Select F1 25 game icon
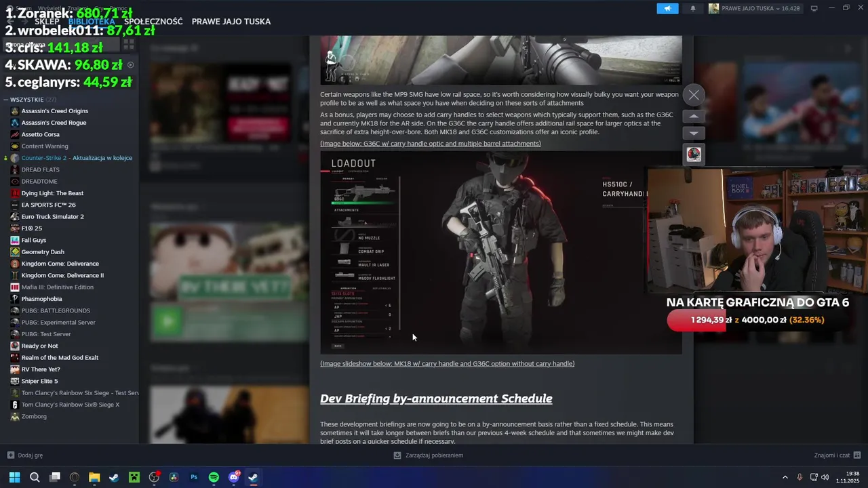Screen dimensions: 868x488 [x=15, y=228]
